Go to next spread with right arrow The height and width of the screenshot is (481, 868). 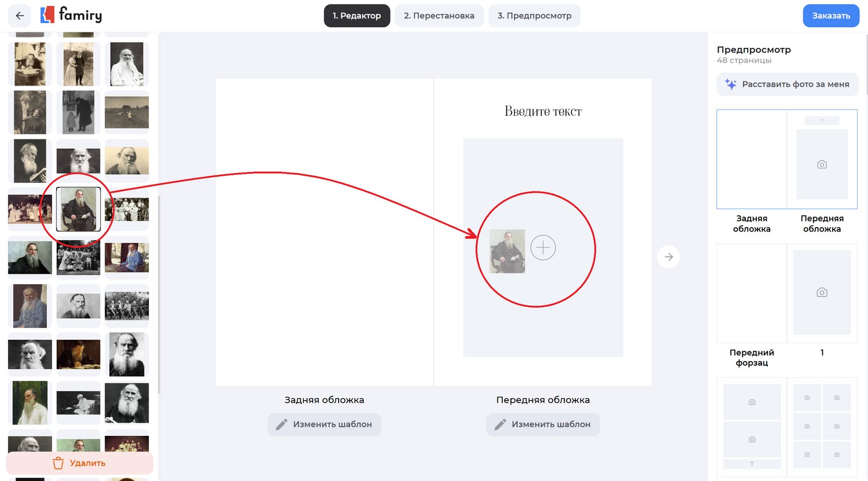coord(668,257)
